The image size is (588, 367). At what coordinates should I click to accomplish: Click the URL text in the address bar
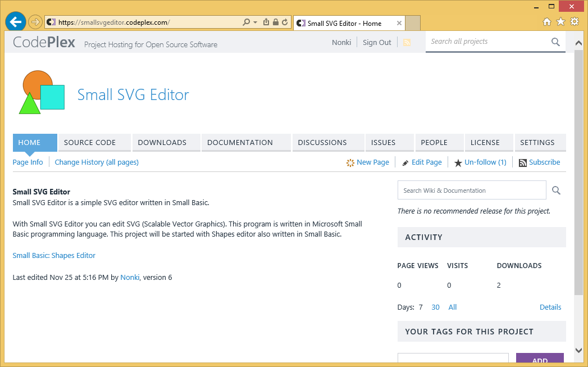tap(114, 22)
